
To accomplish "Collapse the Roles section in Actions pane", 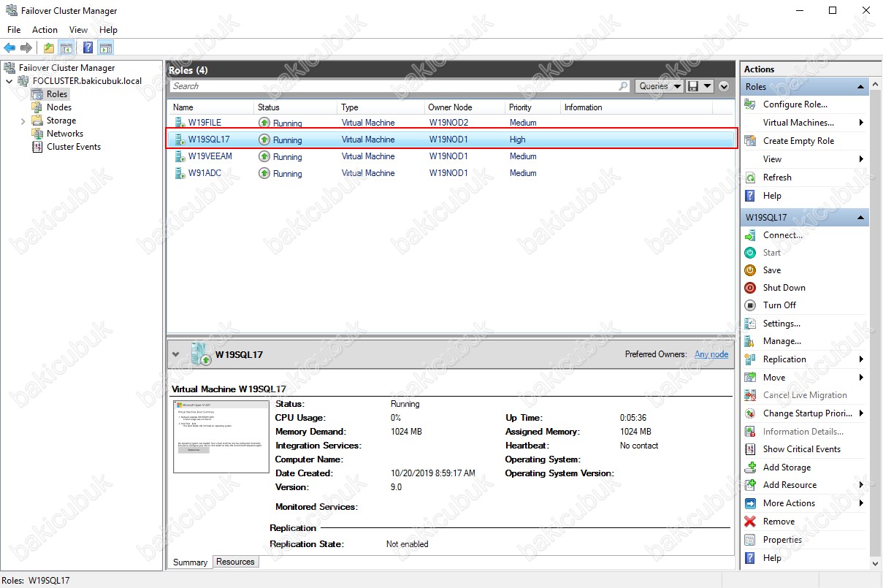I will pyautogui.click(x=862, y=87).
